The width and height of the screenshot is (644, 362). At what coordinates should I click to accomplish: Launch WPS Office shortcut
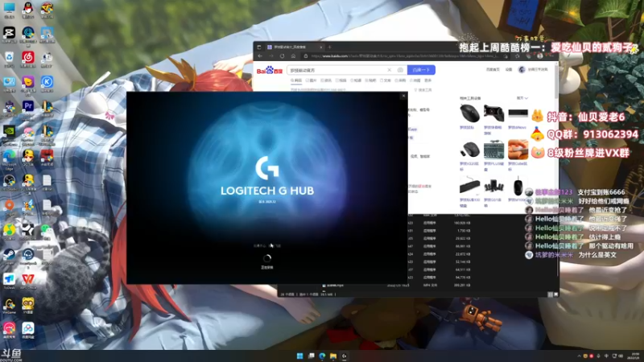[28, 279]
